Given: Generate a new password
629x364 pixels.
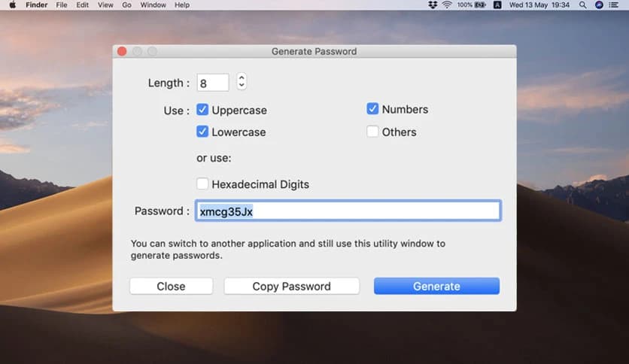Looking at the screenshot, I should 436,286.
